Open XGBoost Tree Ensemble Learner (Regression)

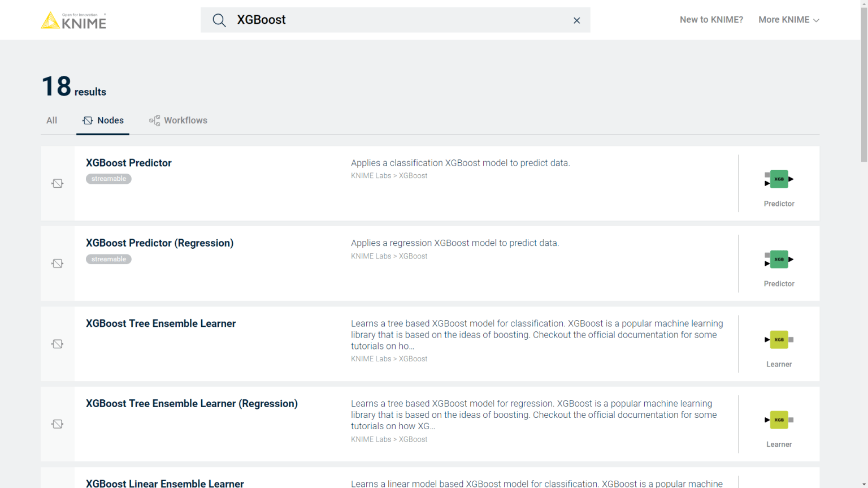pyautogui.click(x=192, y=404)
